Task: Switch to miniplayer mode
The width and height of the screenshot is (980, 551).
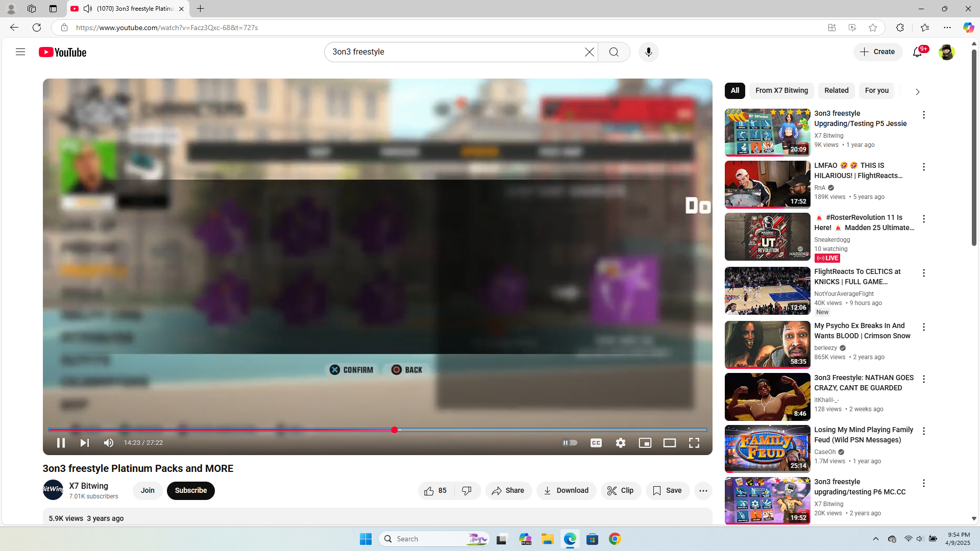Action: [x=645, y=443]
